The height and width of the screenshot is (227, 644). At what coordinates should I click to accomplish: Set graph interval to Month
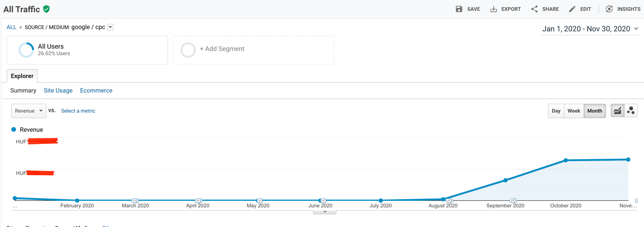point(594,111)
